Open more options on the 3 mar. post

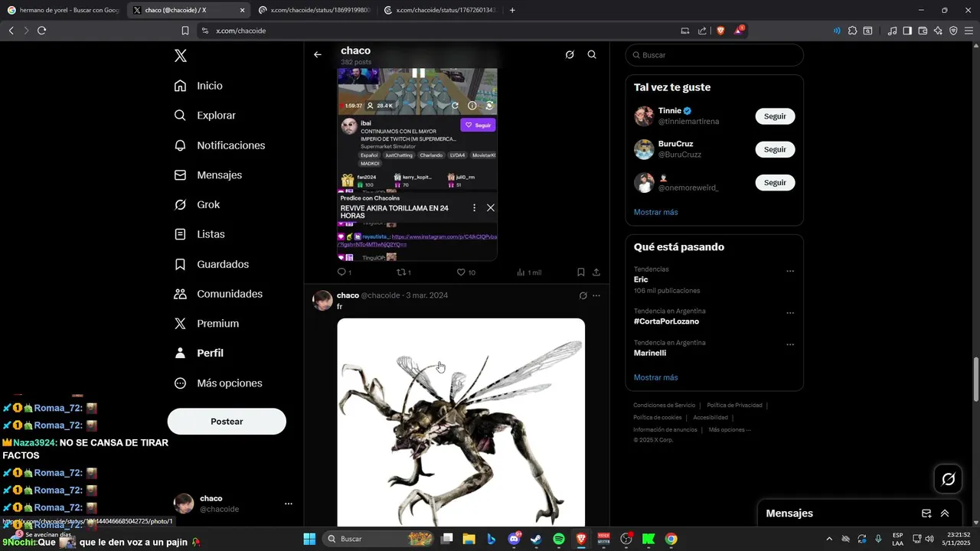pyautogui.click(x=596, y=295)
